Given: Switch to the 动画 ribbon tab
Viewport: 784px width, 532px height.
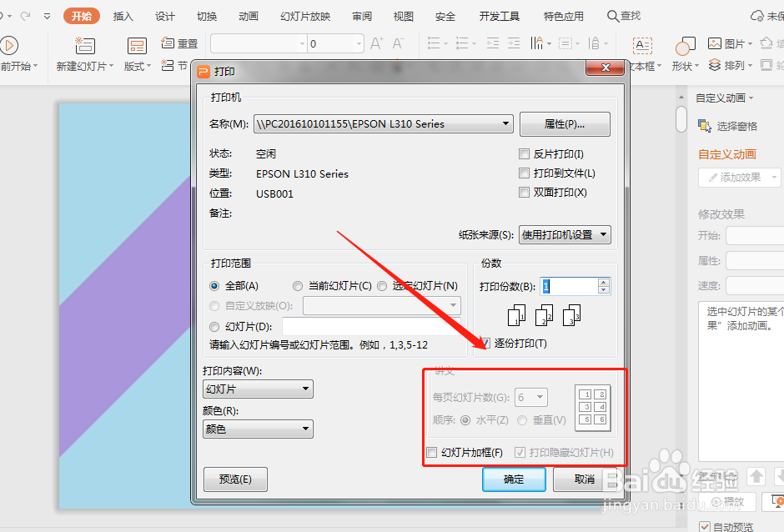Looking at the screenshot, I should click(249, 15).
